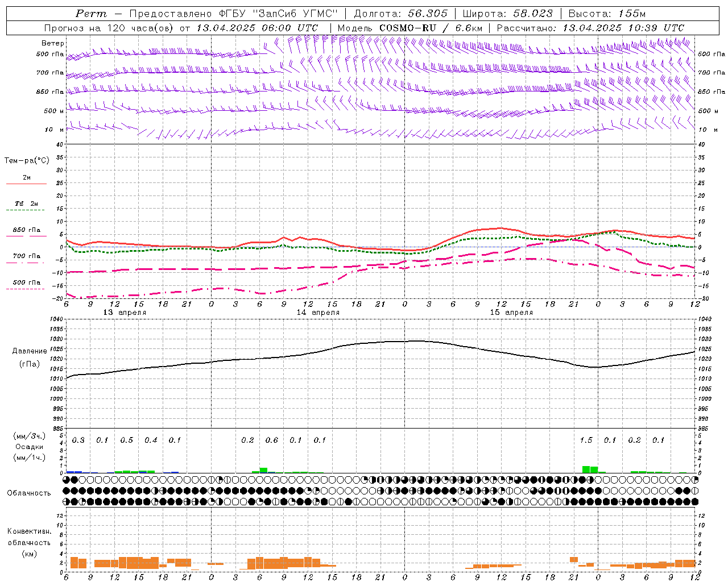The image size is (728, 582).
Task: Click the 'Td 2м' dew point legend
Action: point(26,203)
